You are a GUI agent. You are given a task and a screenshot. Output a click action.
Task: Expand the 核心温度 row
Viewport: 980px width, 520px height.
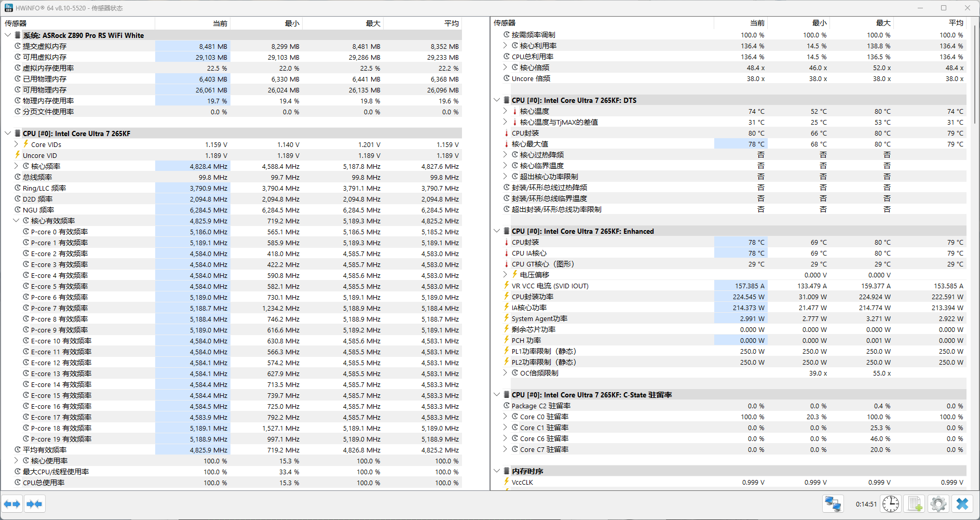click(x=505, y=111)
